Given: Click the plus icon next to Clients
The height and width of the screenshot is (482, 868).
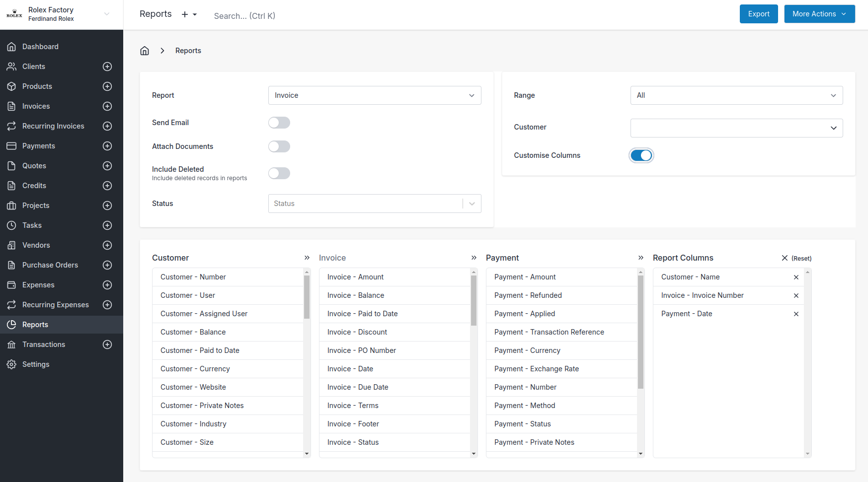Looking at the screenshot, I should click(x=107, y=67).
